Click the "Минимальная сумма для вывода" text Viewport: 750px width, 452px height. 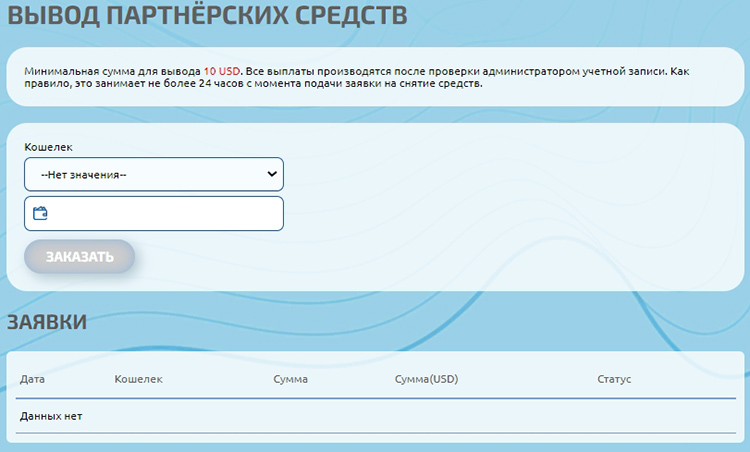(x=110, y=72)
